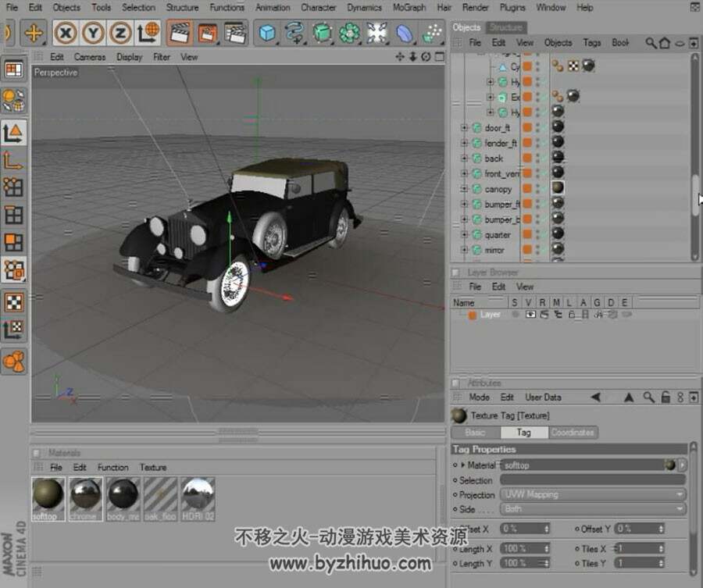Toggle world coordinate system icon
Viewport: 703px width, 588px height.
click(148, 33)
